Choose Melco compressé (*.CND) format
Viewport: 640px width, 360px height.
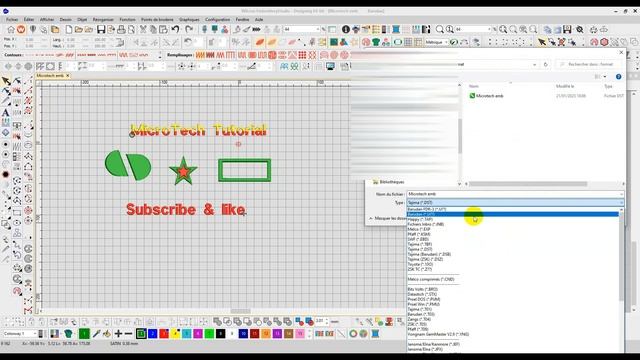(x=431, y=280)
